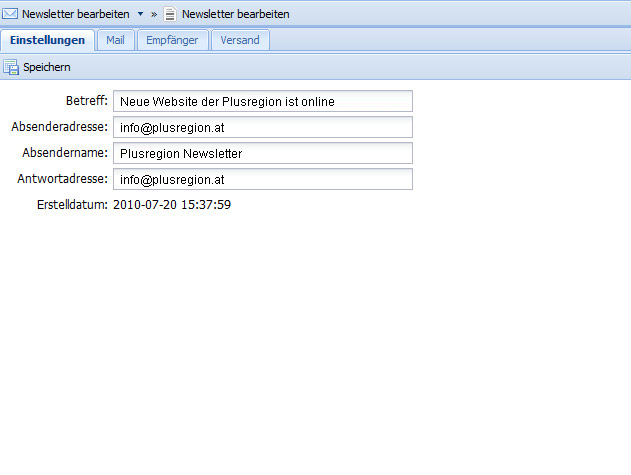
Task: Click the Antwortadresse: label
Action: coord(62,179)
